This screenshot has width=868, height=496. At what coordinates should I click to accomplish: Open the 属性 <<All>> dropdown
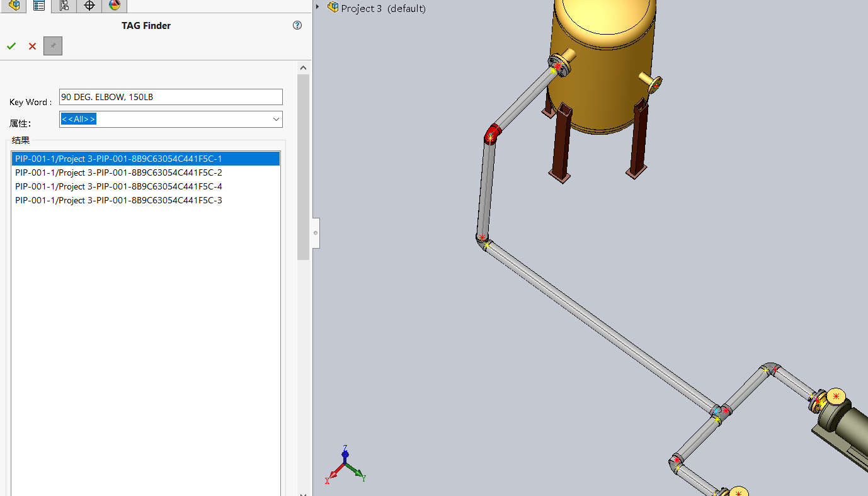pos(171,119)
